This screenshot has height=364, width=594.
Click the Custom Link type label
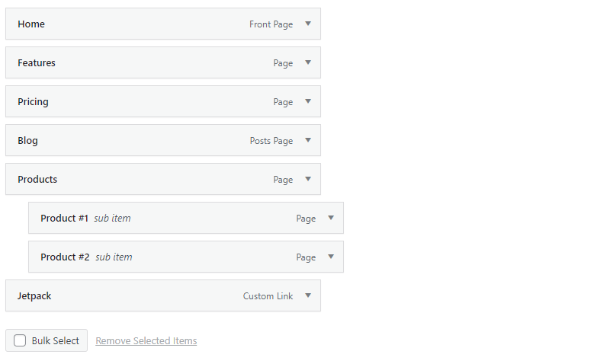[268, 296]
